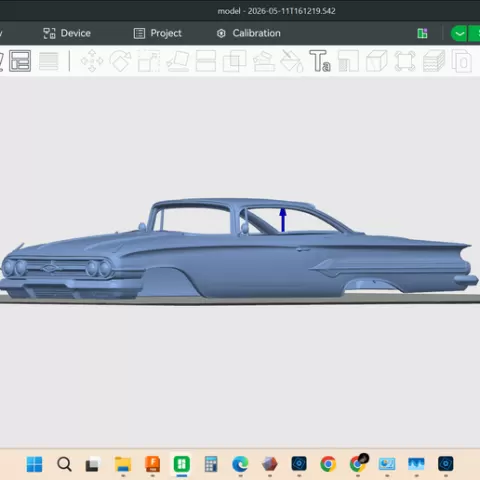The height and width of the screenshot is (480, 480).
Task: Open Calculator from the taskbar
Action: coord(211,464)
